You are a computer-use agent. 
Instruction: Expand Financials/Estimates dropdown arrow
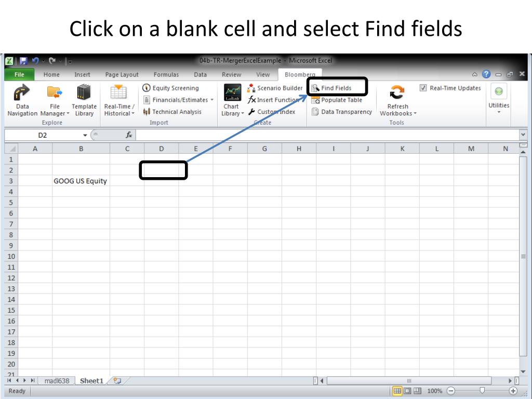pyautogui.click(x=212, y=100)
